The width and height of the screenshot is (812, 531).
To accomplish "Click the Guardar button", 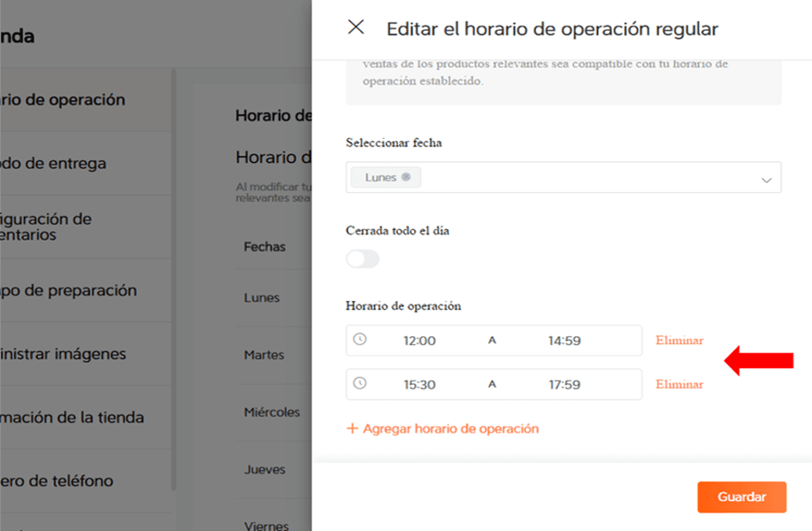I will tap(741, 496).
